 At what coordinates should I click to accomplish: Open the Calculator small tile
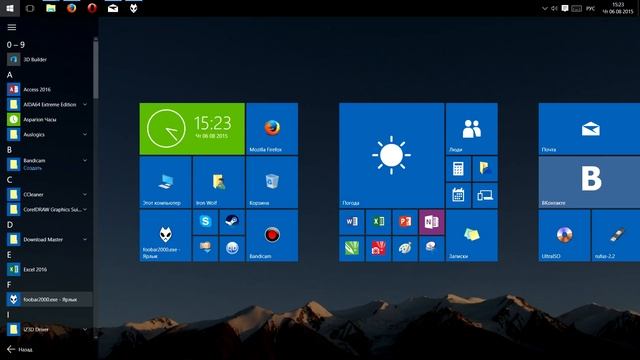(x=458, y=169)
